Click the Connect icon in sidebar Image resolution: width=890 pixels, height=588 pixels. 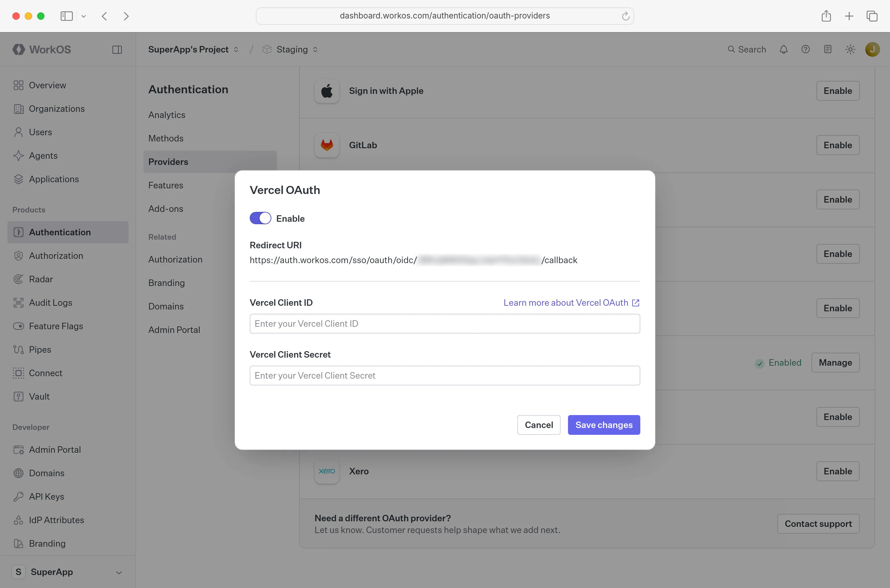[x=18, y=373]
